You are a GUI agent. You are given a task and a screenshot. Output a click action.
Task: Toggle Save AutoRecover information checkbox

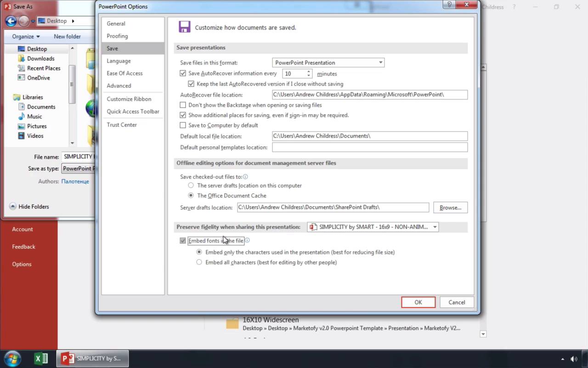pyautogui.click(x=183, y=73)
